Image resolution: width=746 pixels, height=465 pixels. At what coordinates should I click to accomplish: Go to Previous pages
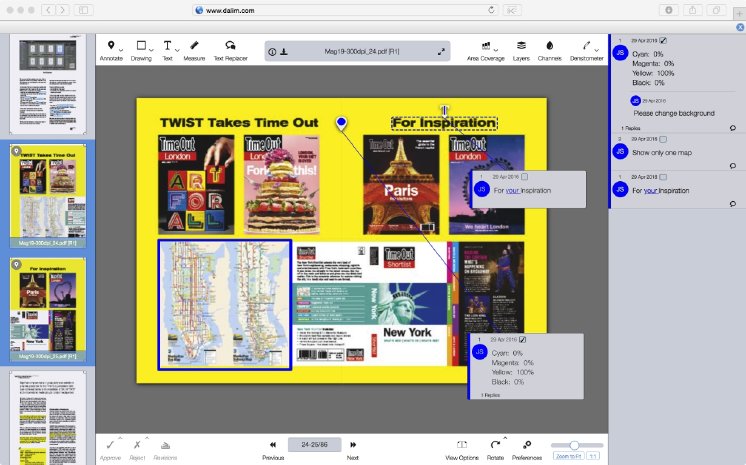coord(273,445)
